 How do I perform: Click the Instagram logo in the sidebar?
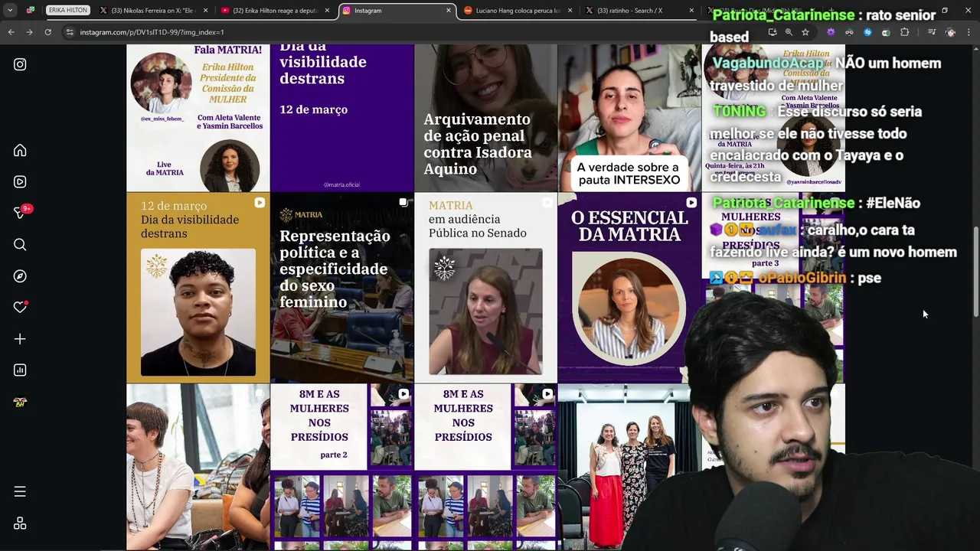[x=20, y=64]
